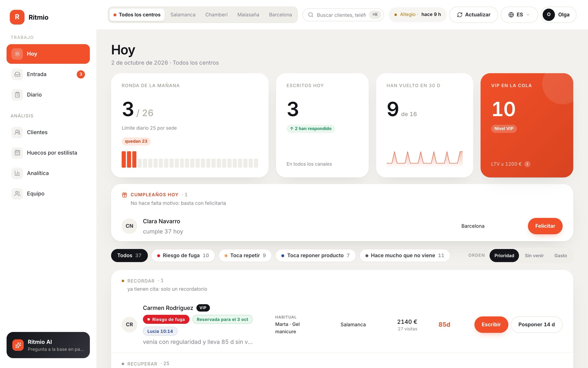588x368 pixels.
Task: Open the VIP en la cola card
Action: click(x=527, y=125)
